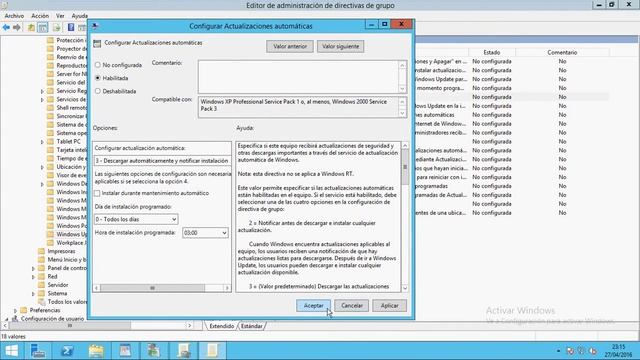Click the Valor anterior button
Viewport: 640px width, 360px height.
point(290,46)
